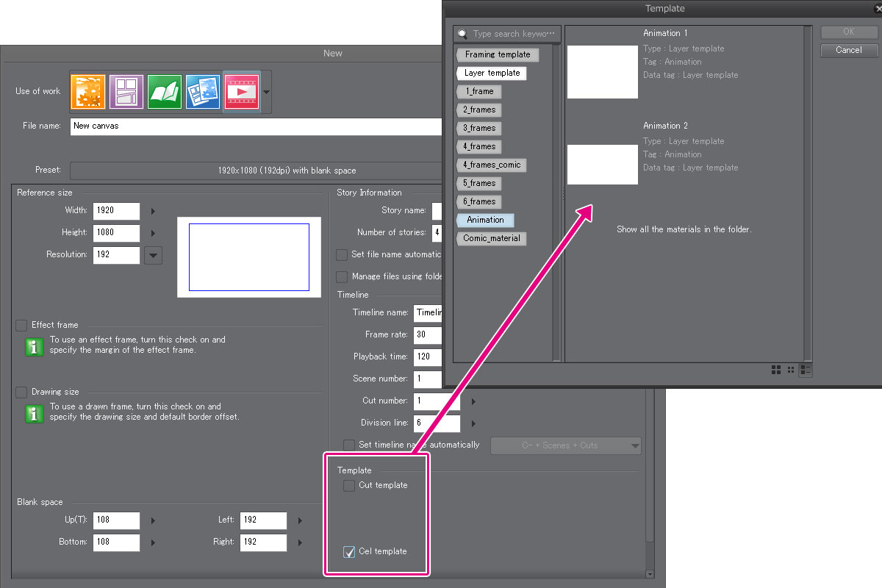This screenshot has height=588, width=882.
Task: Open the Width value slider arrow
Action: click(153, 212)
